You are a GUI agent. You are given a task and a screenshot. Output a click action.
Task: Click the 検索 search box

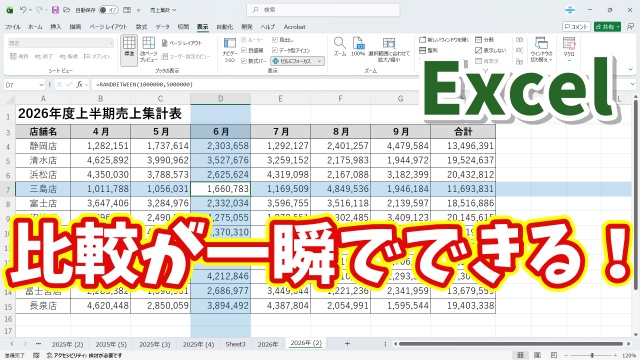coord(323,10)
